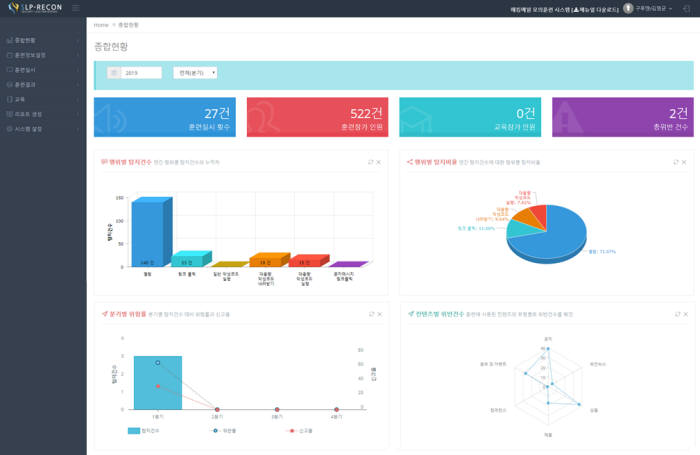This screenshot has height=455, width=700.
Task: Open the 2건 총위반 건수 card
Action: point(623,117)
